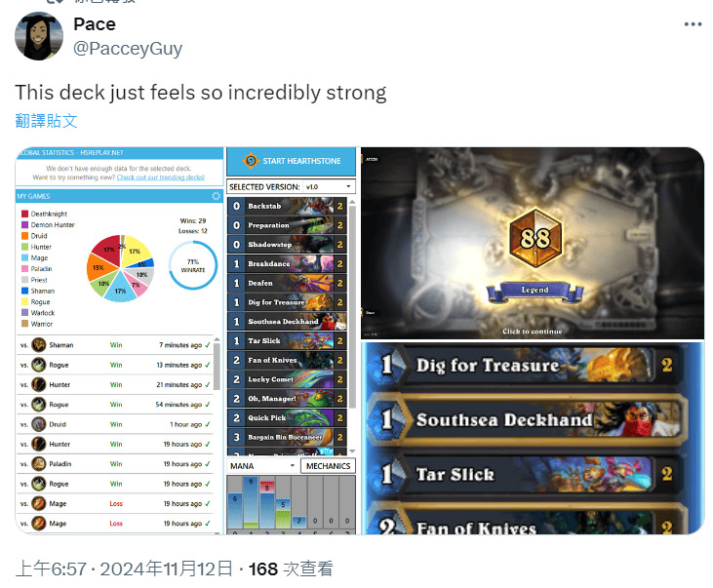
Task: Open the three-dot more options menu
Action: tap(693, 24)
